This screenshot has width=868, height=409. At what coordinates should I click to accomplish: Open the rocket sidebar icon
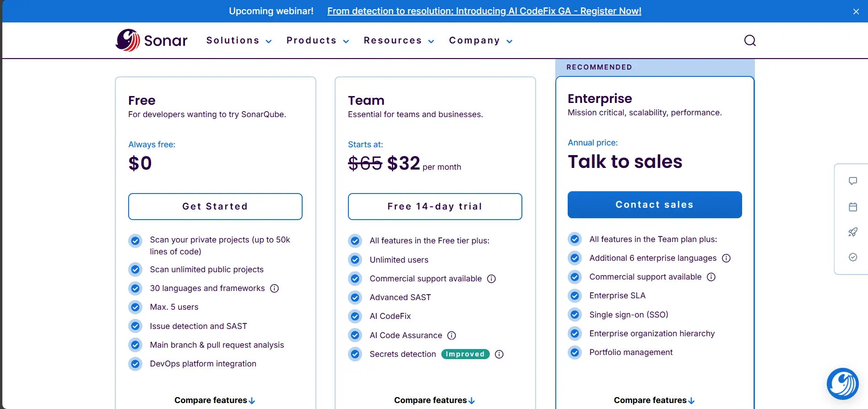[853, 232]
